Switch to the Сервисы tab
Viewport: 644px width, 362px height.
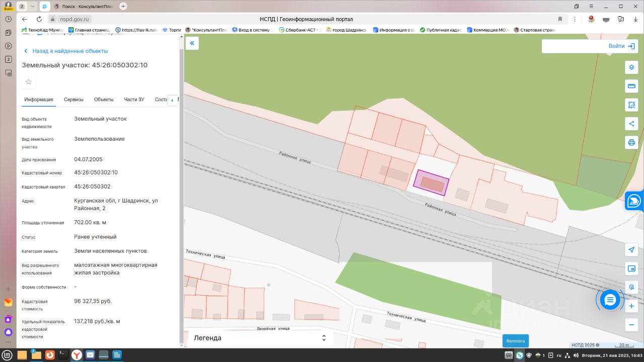coord(73,100)
